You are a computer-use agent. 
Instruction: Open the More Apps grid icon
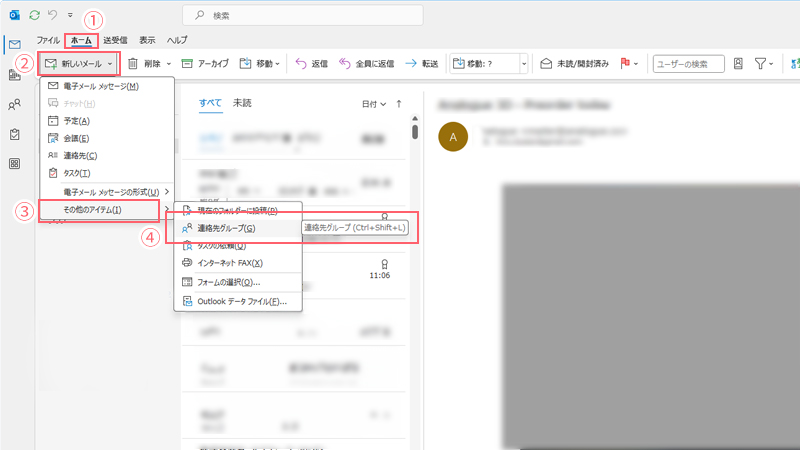point(15,164)
